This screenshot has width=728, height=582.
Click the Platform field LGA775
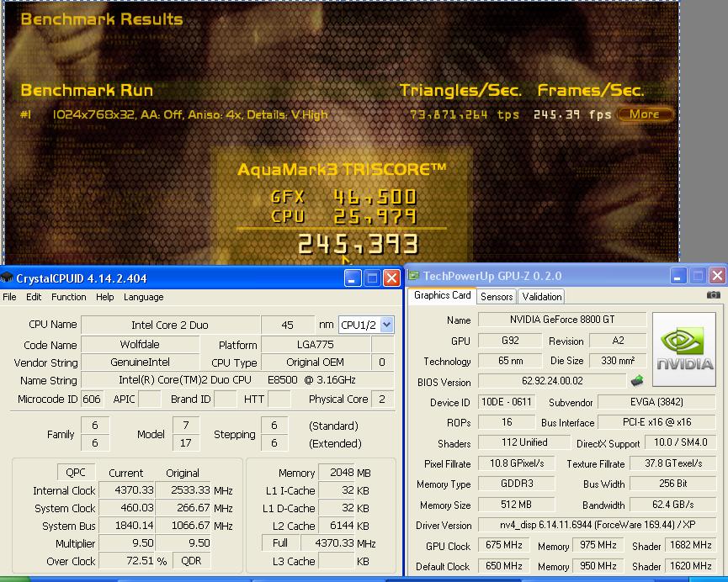[x=316, y=344]
